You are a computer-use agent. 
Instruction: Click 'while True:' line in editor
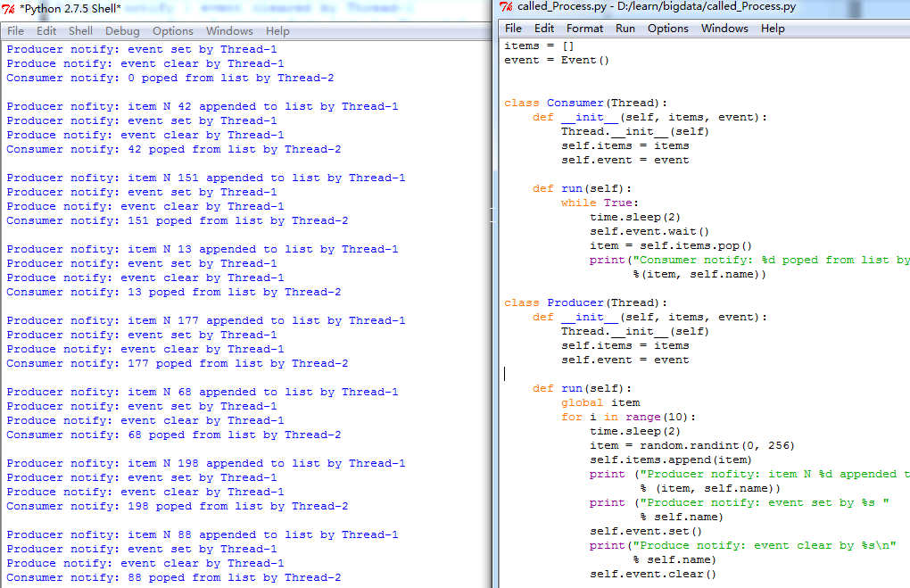[600, 203]
